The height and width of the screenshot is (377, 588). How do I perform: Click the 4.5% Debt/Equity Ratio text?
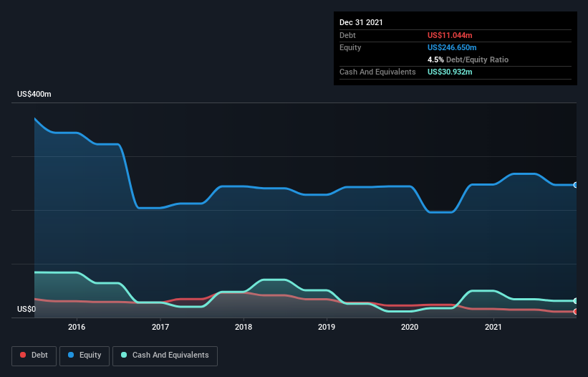468,59
